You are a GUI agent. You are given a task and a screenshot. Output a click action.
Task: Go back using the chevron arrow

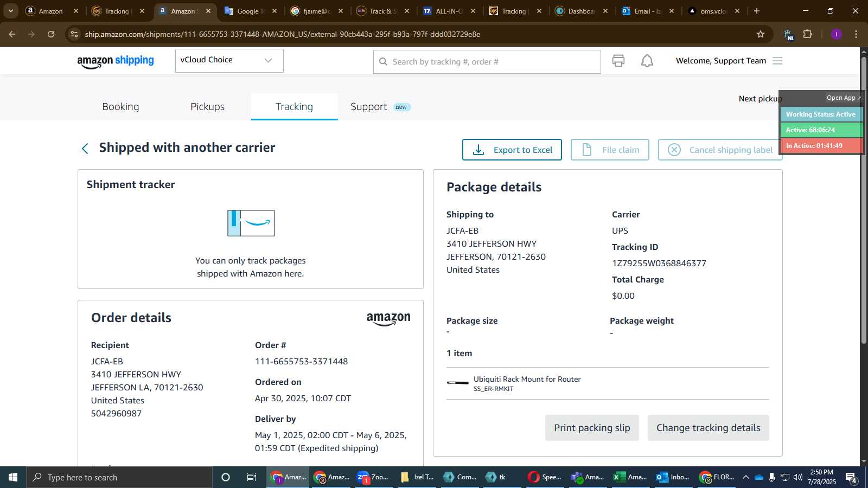pyautogui.click(x=85, y=149)
